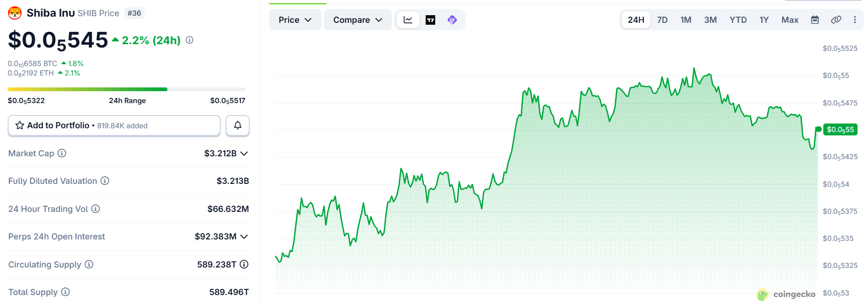Click the 24h high value $0.0₅5517
The width and height of the screenshot is (868, 305).
click(x=228, y=101)
